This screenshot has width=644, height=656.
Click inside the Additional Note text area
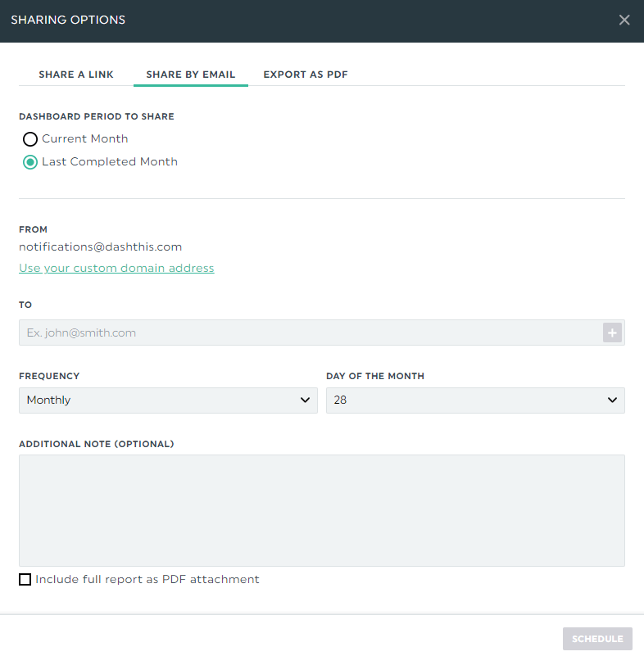(x=321, y=510)
